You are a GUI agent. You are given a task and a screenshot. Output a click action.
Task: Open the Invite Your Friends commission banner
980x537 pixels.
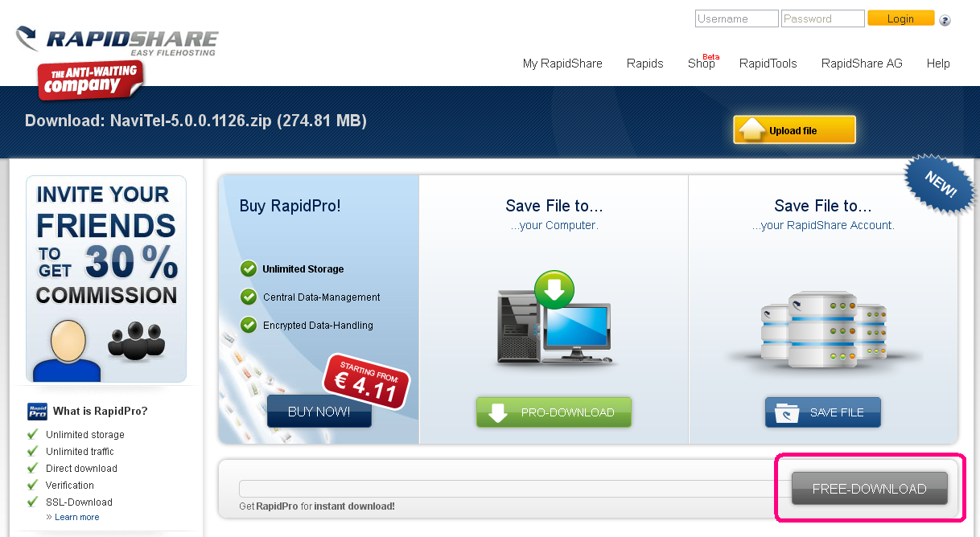click(106, 279)
